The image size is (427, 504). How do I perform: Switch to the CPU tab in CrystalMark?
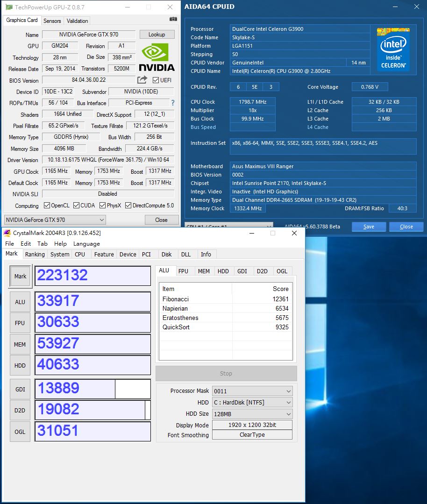click(80, 254)
